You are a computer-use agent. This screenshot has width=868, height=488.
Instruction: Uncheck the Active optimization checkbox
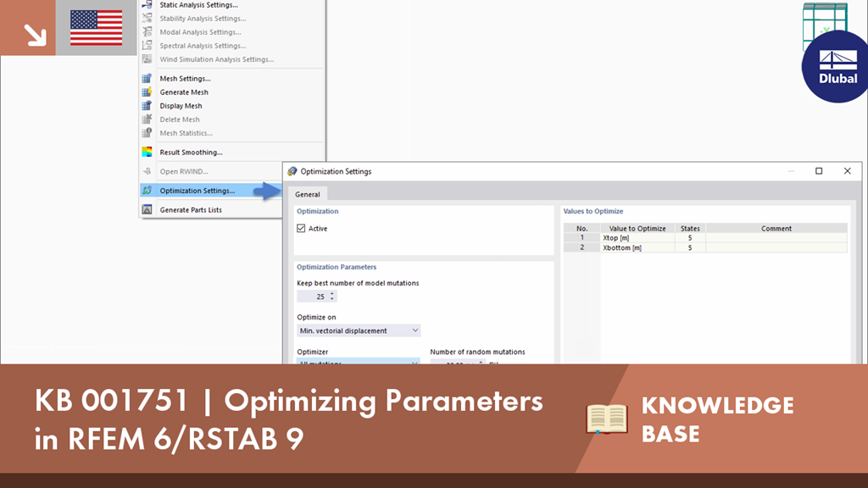tap(301, 229)
